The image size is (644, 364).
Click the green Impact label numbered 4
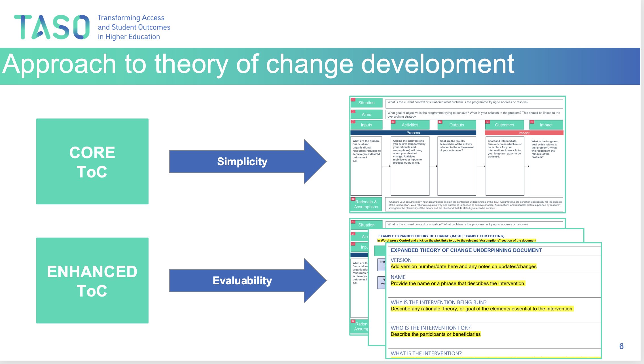point(546,125)
